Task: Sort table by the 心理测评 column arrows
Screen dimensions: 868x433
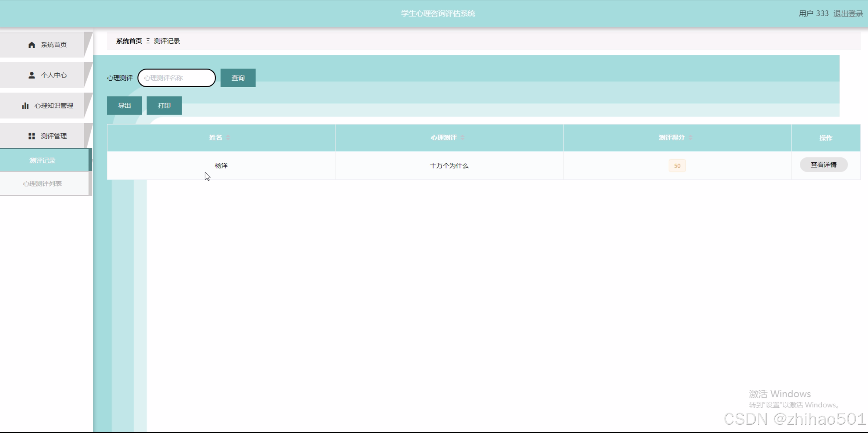Action: [463, 138]
